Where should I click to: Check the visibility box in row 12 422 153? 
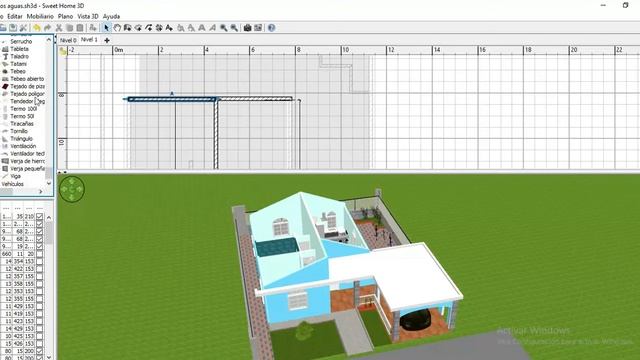40,269
